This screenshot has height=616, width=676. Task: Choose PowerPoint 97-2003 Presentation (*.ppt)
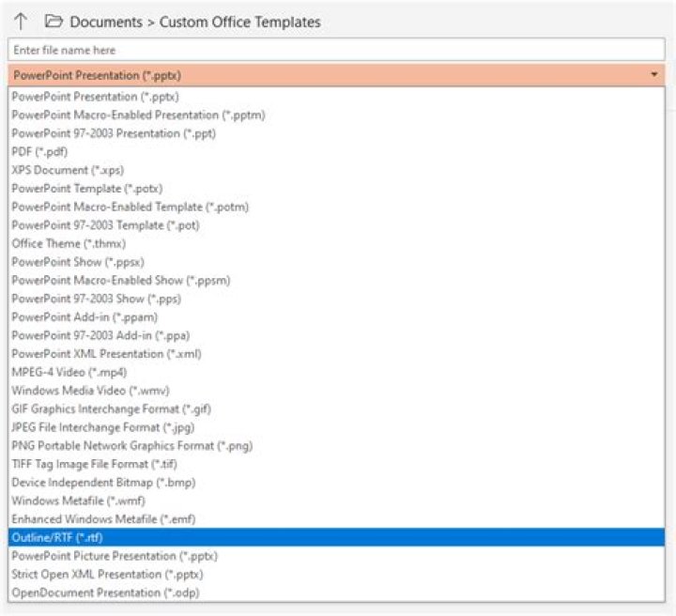click(x=336, y=133)
